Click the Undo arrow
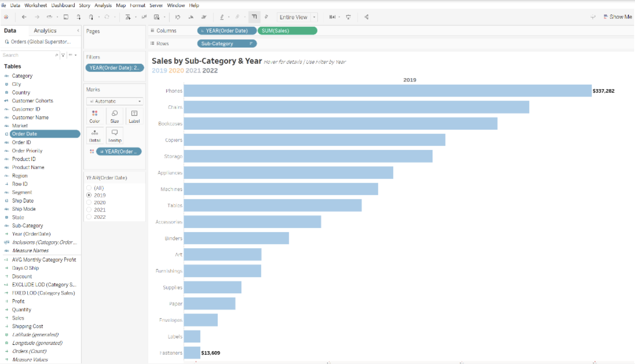This screenshot has height=364, width=635. point(24,17)
